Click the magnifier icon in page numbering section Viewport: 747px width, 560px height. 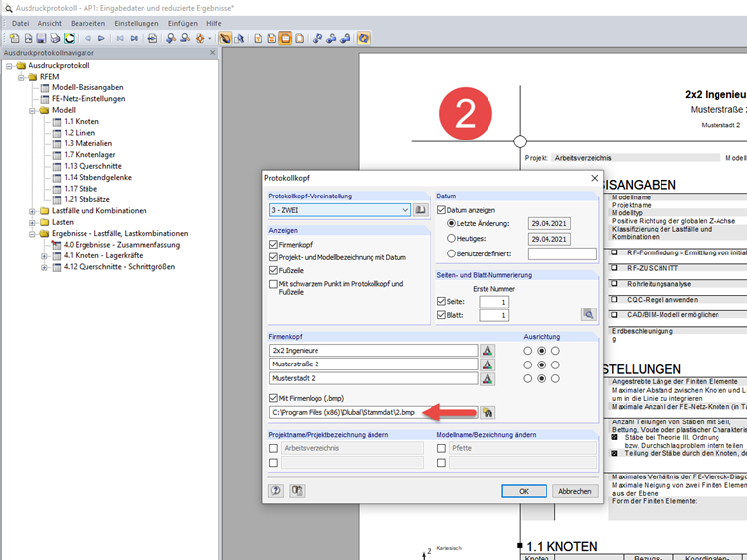[x=589, y=314]
